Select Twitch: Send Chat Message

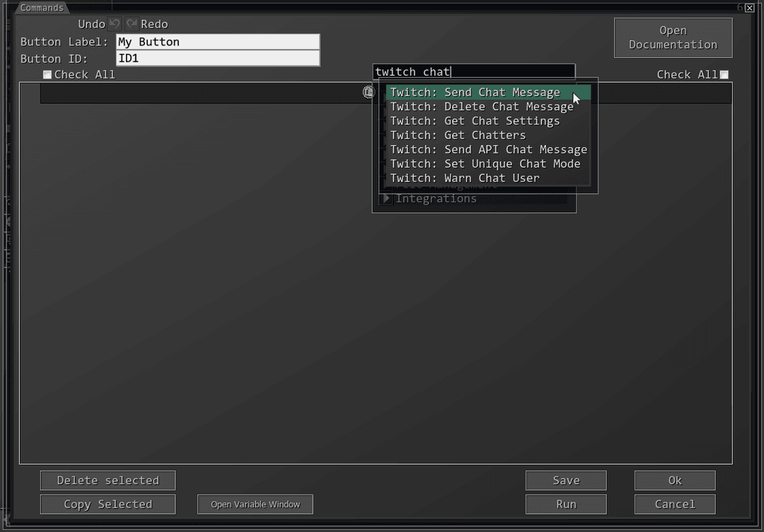click(x=488, y=92)
